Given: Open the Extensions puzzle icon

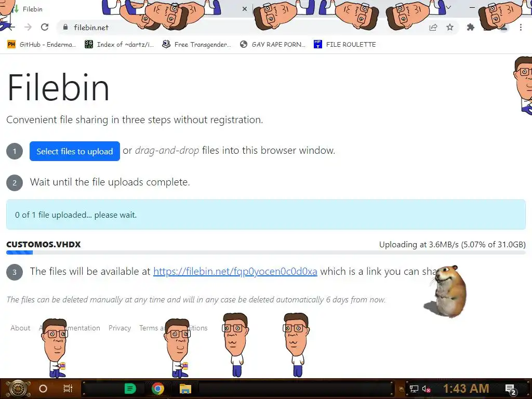Looking at the screenshot, I should pyautogui.click(x=471, y=27).
